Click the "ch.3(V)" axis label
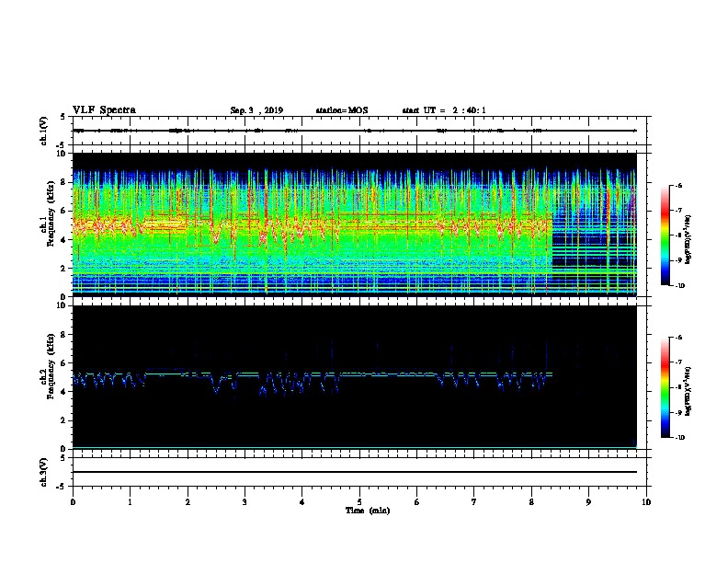Image resolution: width=728 pixels, height=563 pixels. (x=44, y=472)
